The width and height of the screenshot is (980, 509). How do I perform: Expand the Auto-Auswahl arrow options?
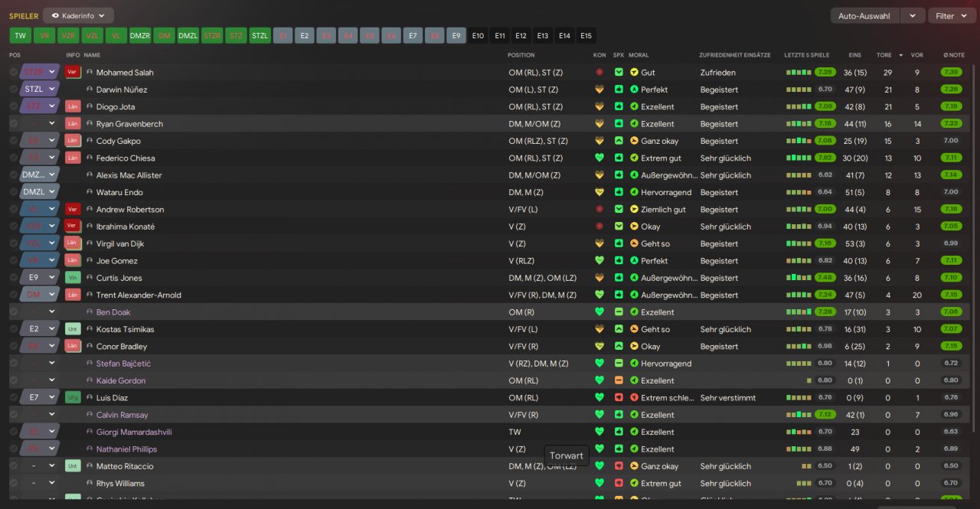912,15
